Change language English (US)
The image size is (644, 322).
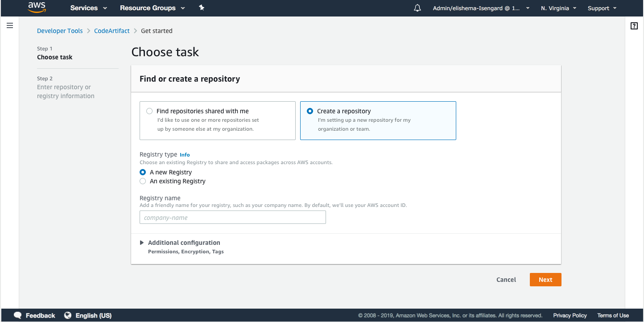94,315
